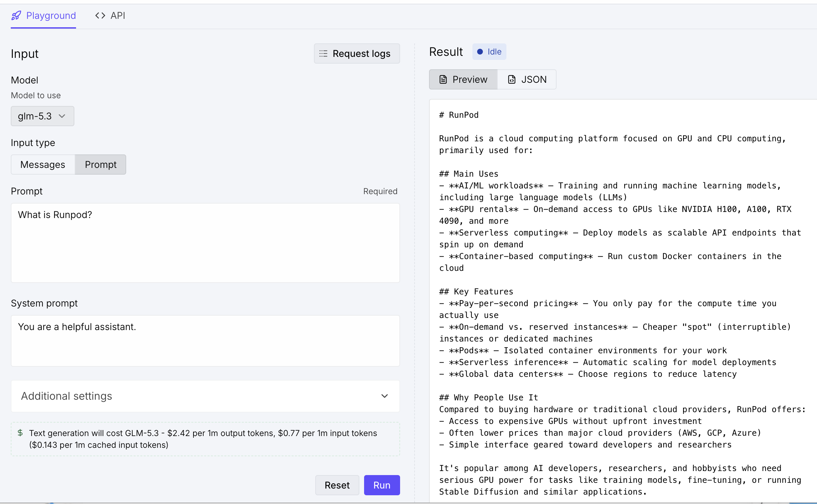Show the JSON result view
Screen dimensions: 817x504
(x=527, y=79)
